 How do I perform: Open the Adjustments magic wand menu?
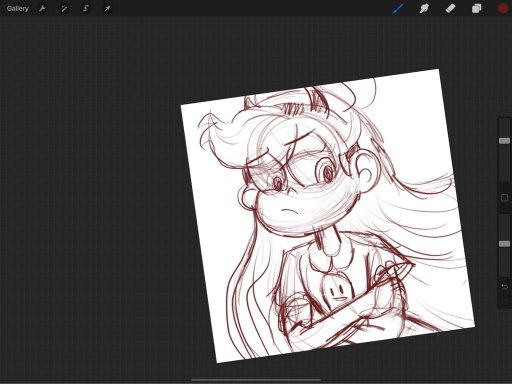64,9
